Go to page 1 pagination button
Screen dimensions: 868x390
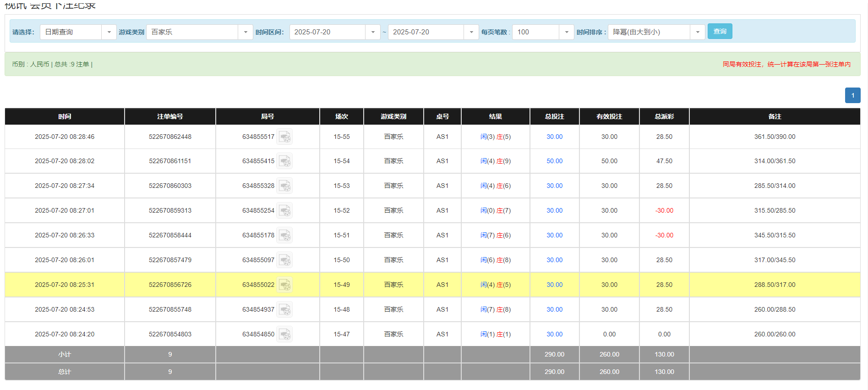coord(852,95)
